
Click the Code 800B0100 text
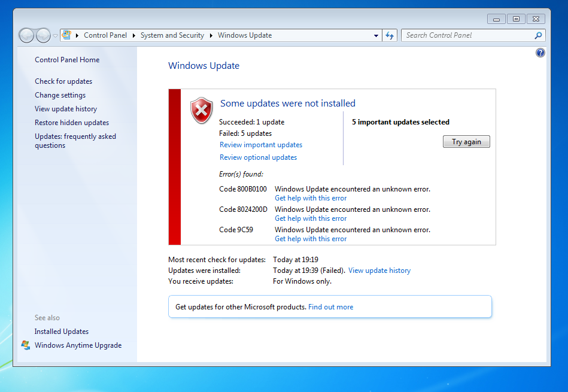(243, 189)
